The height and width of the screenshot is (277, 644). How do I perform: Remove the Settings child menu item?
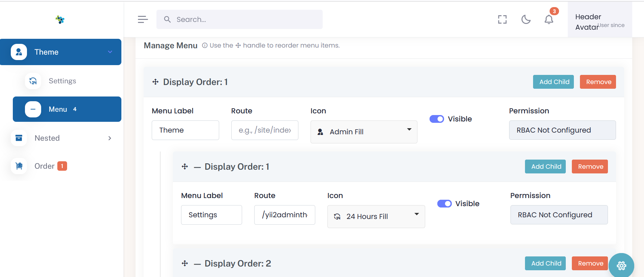click(589, 167)
